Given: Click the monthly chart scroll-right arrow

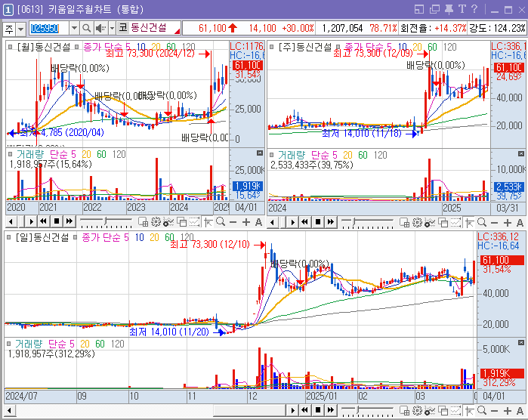Looking at the screenshot, I should [x=31, y=221].
